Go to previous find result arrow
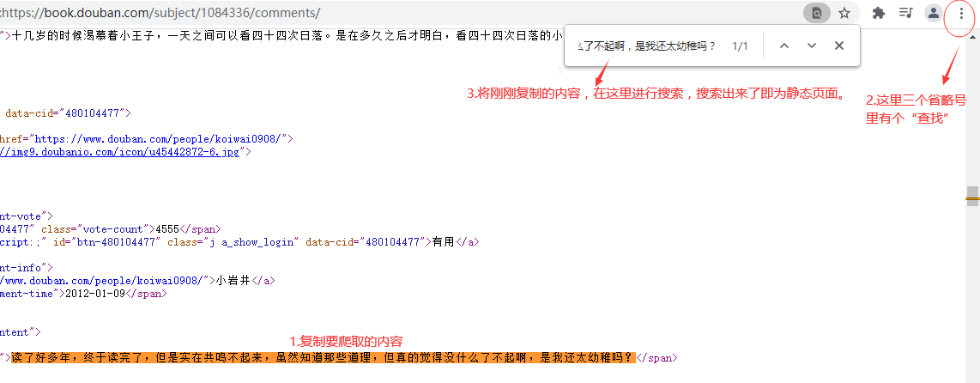The width and height of the screenshot is (980, 383). pyautogui.click(x=784, y=46)
